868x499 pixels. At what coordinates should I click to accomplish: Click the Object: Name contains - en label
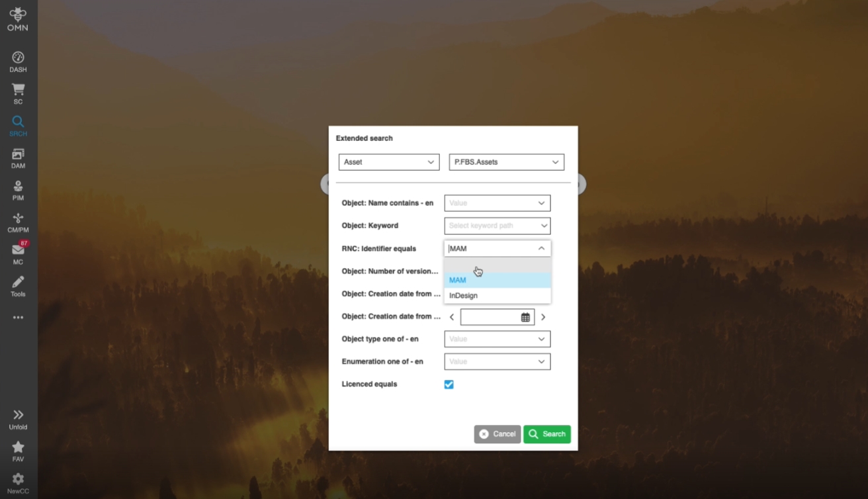(388, 203)
